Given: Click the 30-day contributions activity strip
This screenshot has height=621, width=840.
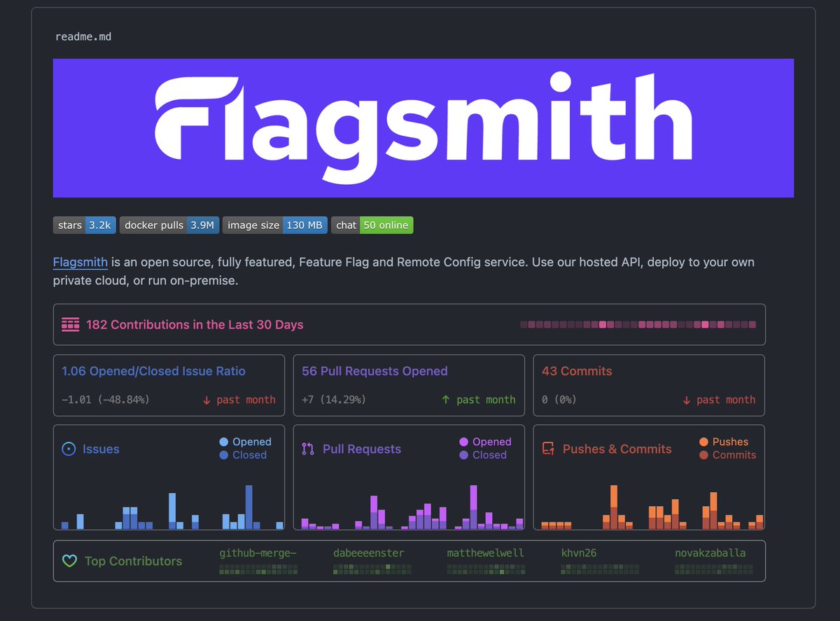Looking at the screenshot, I should 638,325.
